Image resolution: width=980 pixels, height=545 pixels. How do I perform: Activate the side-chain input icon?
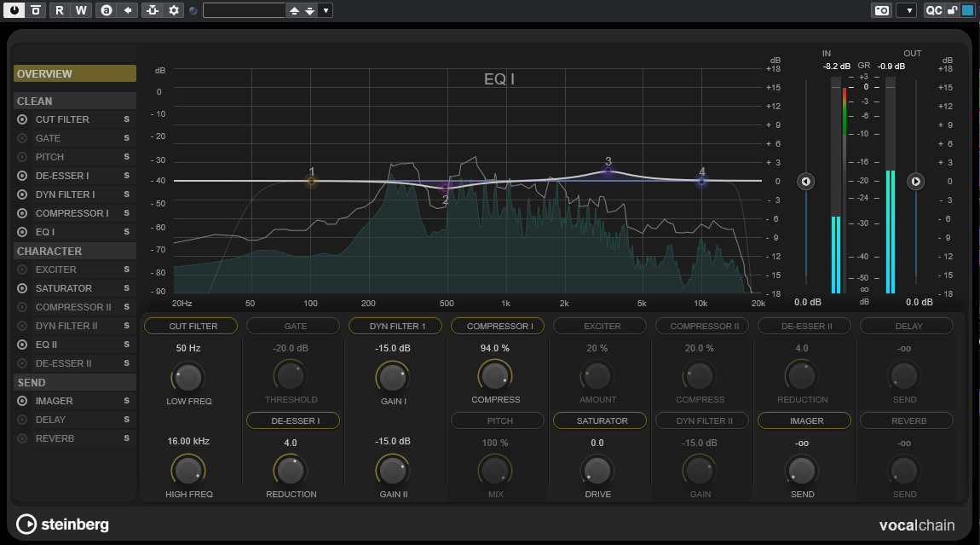tap(152, 10)
